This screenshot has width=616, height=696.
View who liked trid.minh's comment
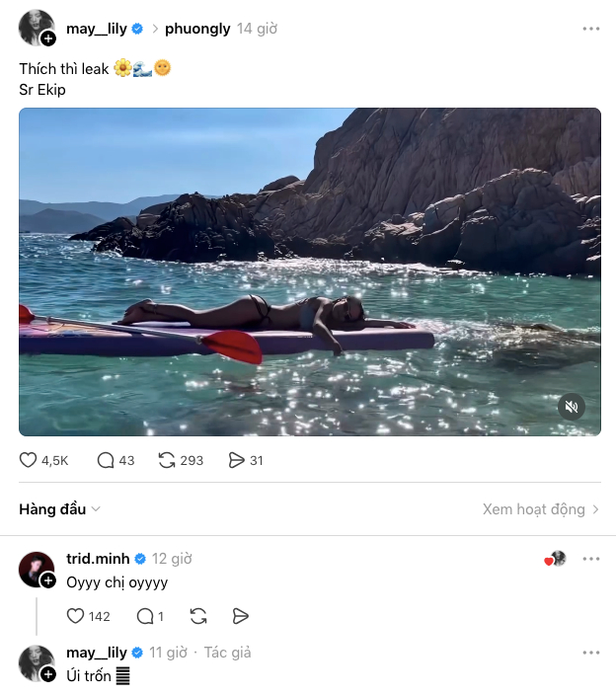click(x=557, y=559)
